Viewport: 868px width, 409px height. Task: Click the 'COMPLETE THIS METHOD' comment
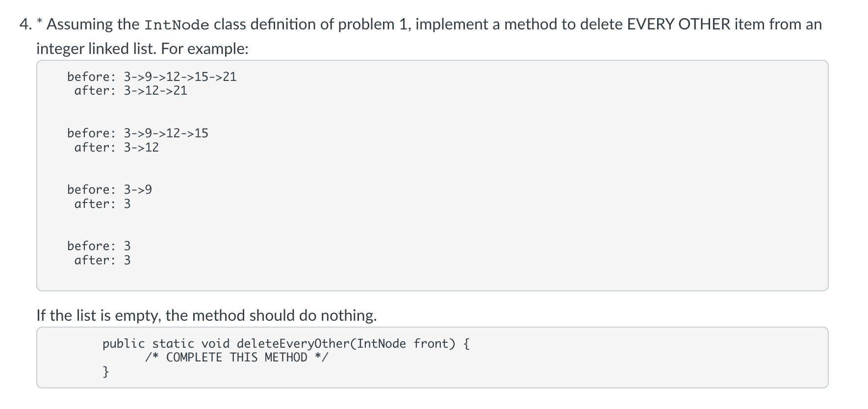pyautogui.click(x=237, y=358)
